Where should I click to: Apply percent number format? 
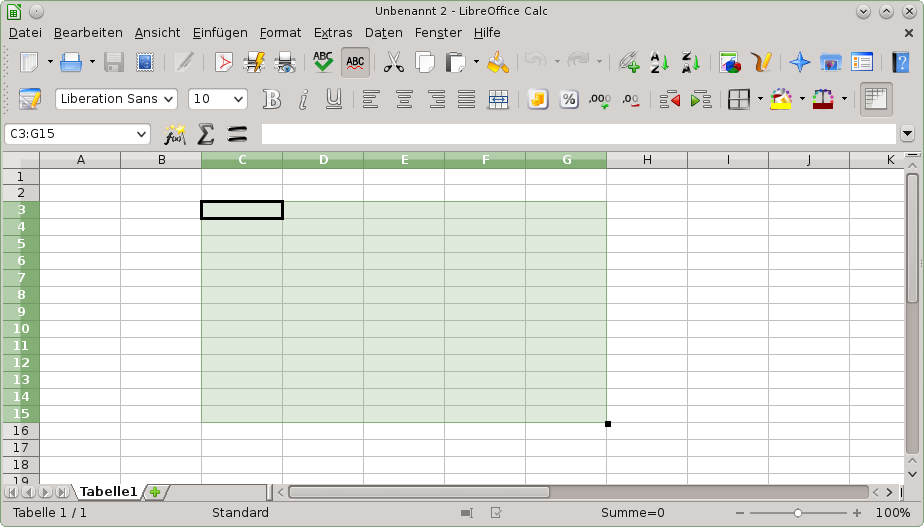point(568,99)
